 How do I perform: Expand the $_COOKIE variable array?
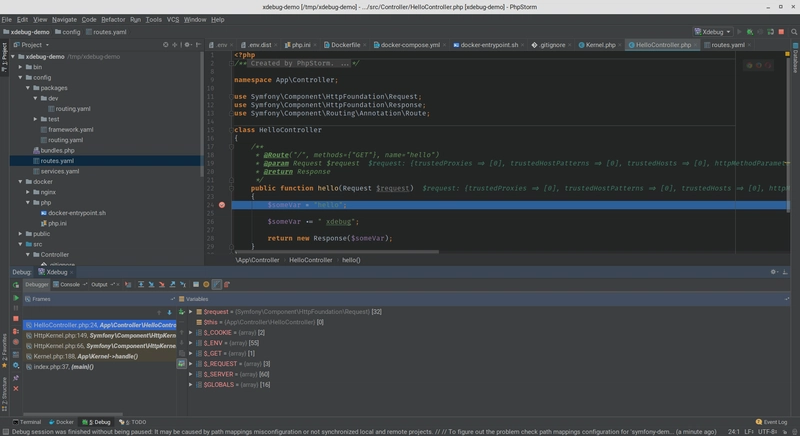coord(191,332)
